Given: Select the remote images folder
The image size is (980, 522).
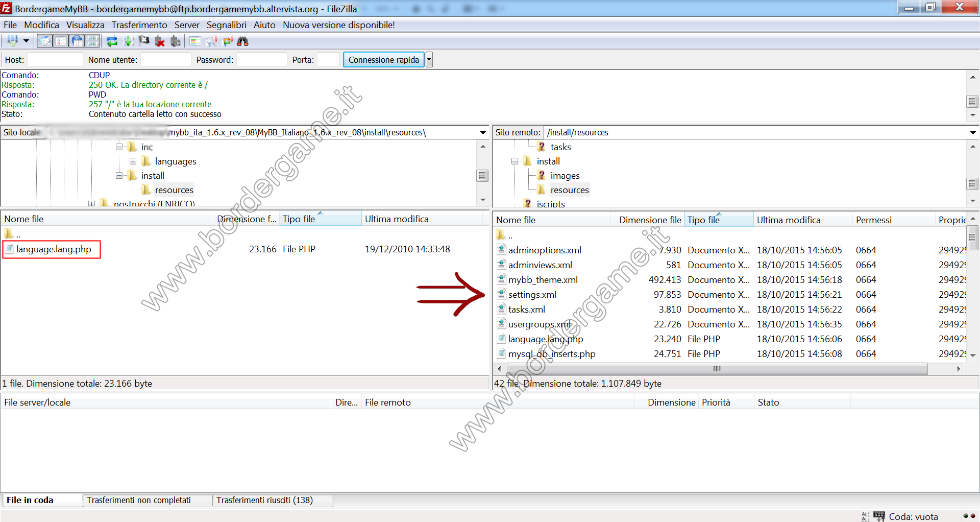Looking at the screenshot, I should (x=565, y=176).
